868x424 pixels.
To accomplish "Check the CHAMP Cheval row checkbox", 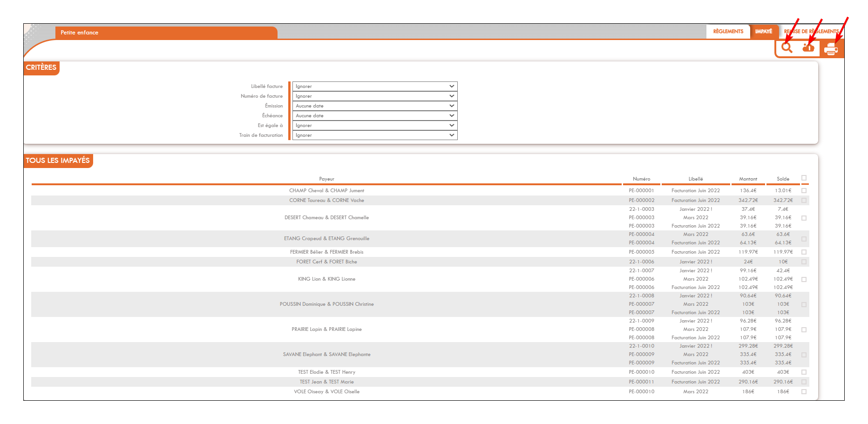I will pyautogui.click(x=804, y=191).
